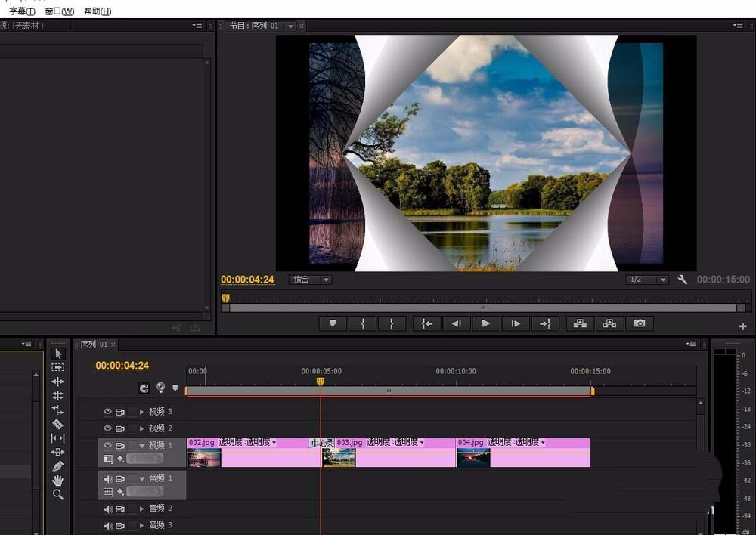Open the 适合 zoom level dropdown
The height and width of the screenshot is (535, 756).
coord(311,280)
